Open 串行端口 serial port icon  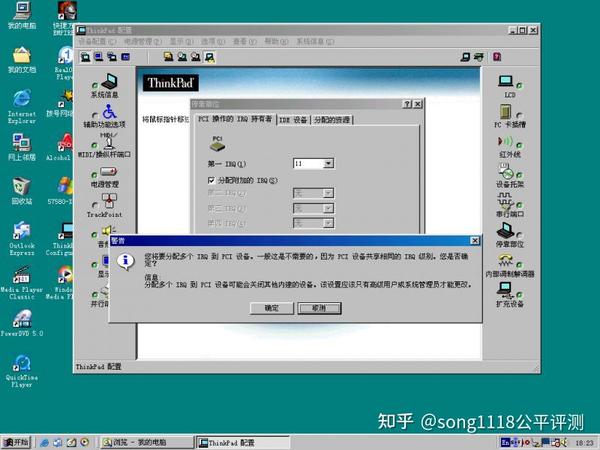click(505, 201)
